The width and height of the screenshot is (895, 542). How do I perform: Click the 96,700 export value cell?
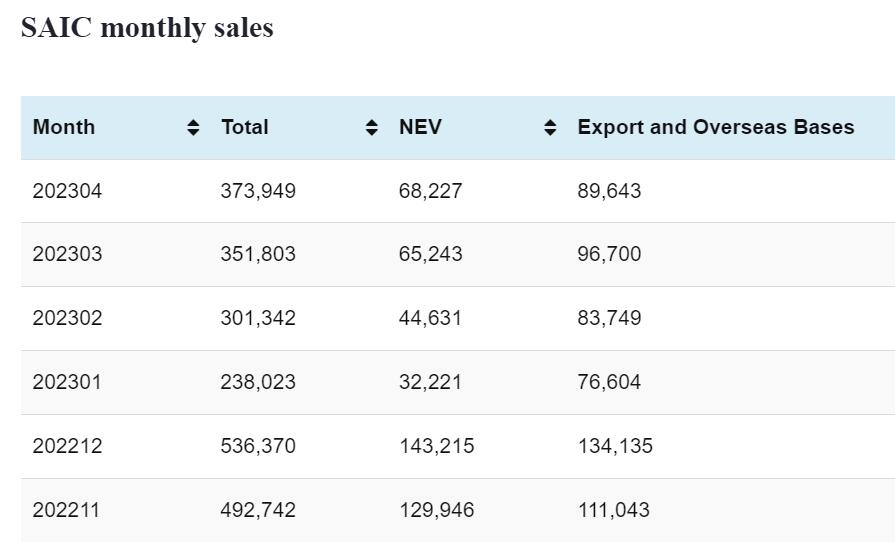[x=609, y=254]
